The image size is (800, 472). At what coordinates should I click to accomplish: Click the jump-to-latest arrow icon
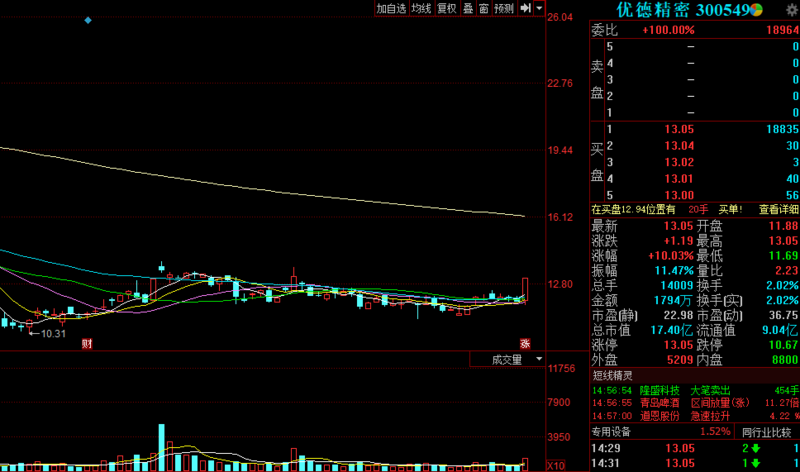tap(526, 8)
